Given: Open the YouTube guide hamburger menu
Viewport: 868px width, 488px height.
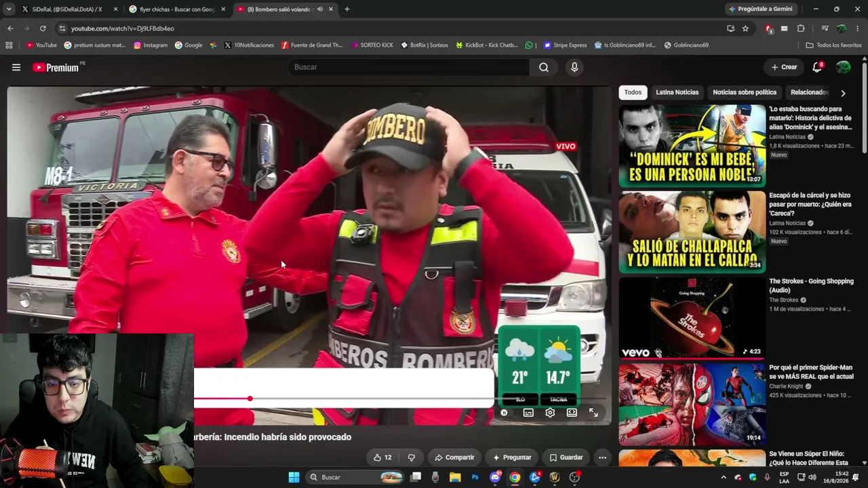Looking at the screenshot, I should point(16,67).
